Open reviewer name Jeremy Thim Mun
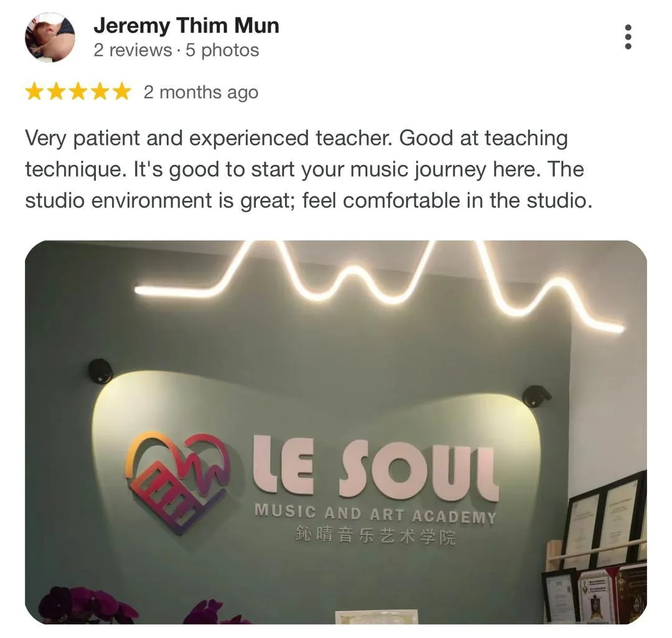This screenshot has width=672, height=638. tap(187, 25)
